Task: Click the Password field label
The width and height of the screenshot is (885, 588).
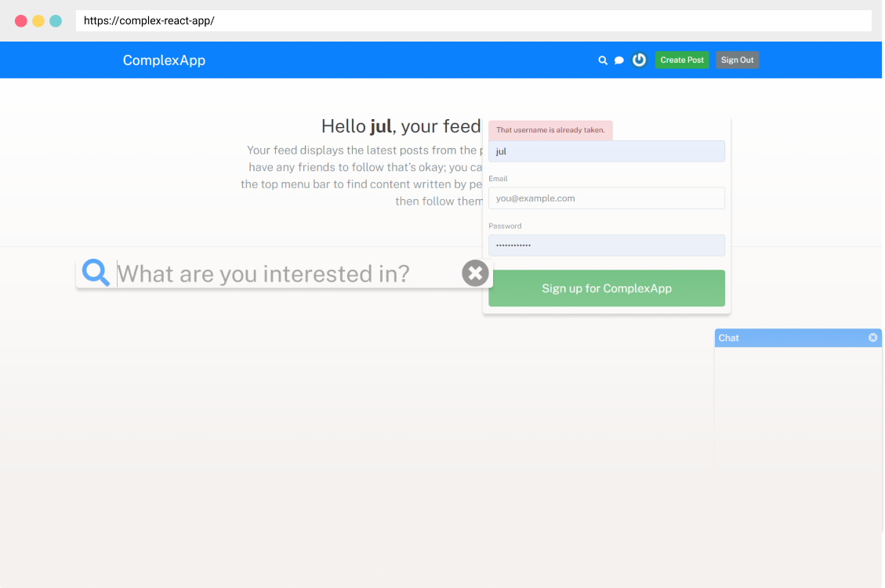Action: pyautogui.click(x=505, y=226)
